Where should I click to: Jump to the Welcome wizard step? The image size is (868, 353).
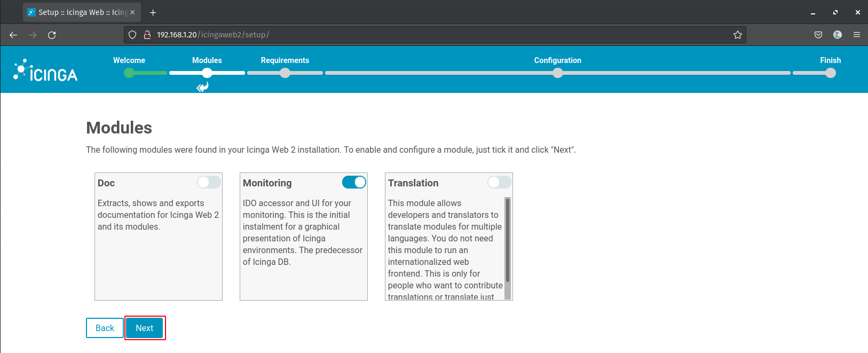129,73
